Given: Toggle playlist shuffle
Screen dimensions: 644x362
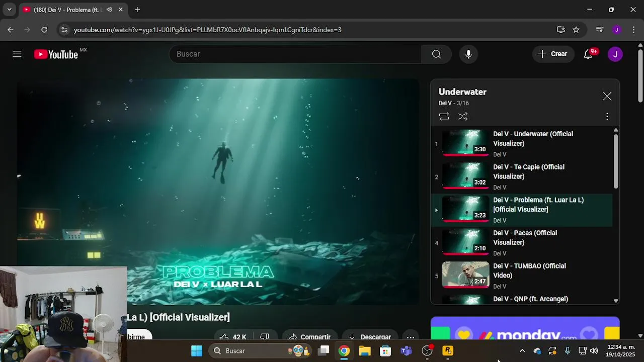Looking at the screenshot, I should tap(463, 117).
